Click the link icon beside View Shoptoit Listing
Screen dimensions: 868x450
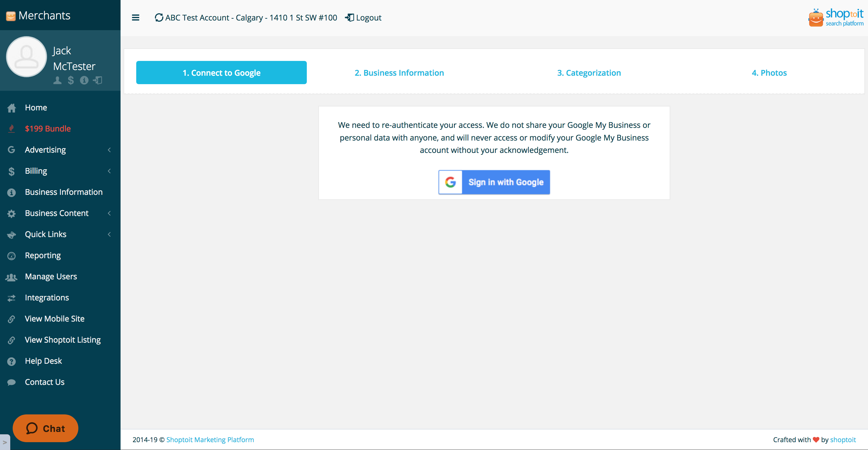(11, 341)
